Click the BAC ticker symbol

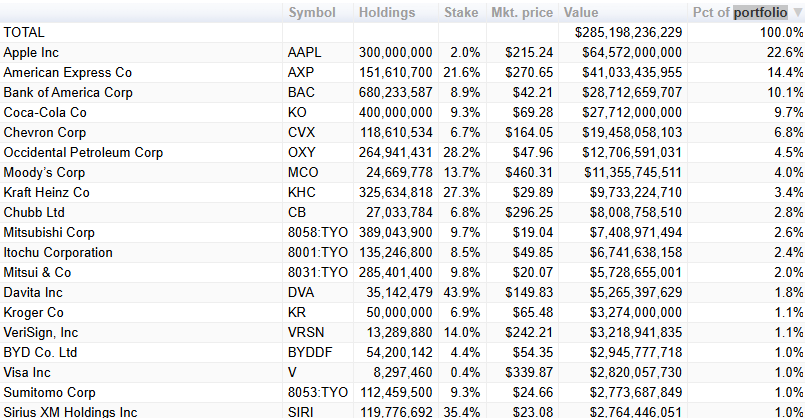pyautogui.click(x=301, y=92)
